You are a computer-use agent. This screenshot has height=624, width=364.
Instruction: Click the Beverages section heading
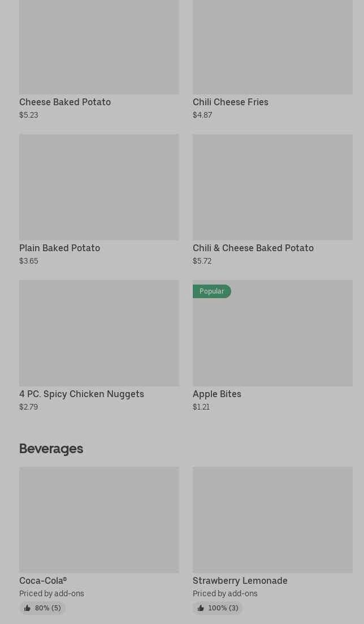(51, 449)
